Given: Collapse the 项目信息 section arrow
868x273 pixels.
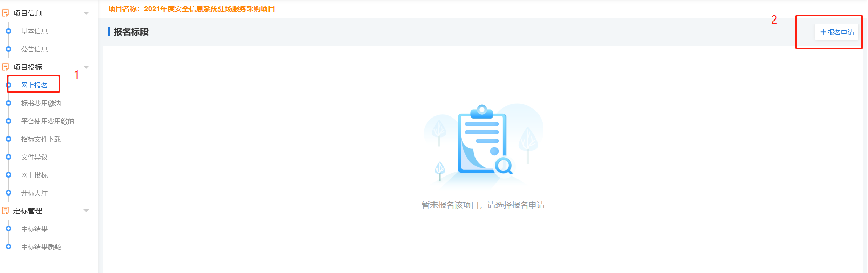Looking at the screenshot, I should click(86, 13).
